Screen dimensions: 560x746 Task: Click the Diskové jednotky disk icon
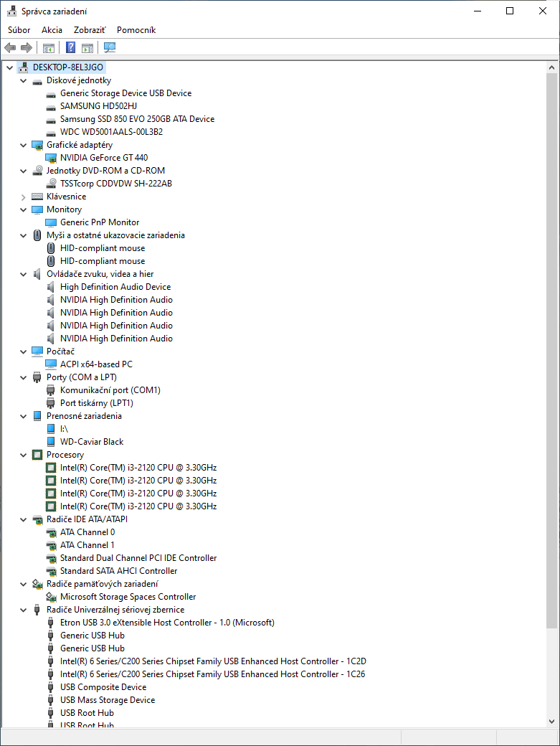(37, 81)
